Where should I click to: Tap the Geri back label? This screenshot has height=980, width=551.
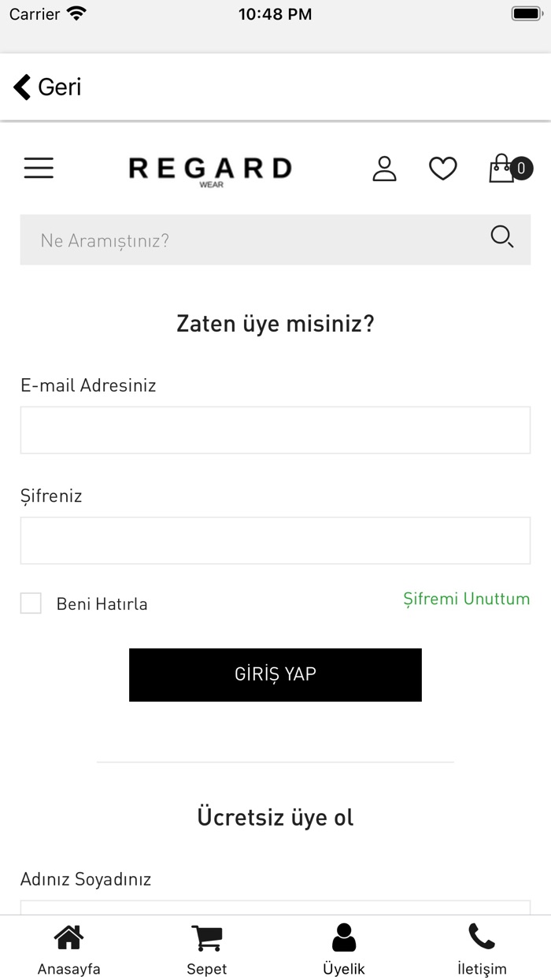click(60, 87)
